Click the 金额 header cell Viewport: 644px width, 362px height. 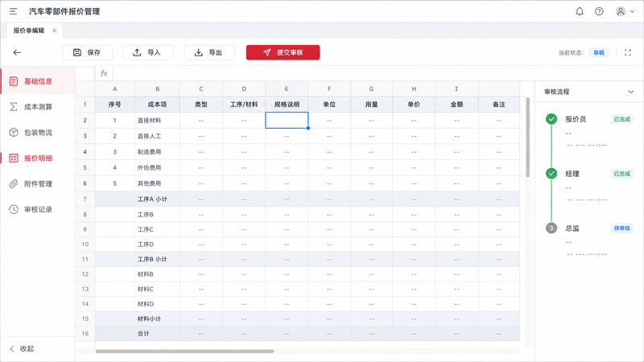point(456,105)
